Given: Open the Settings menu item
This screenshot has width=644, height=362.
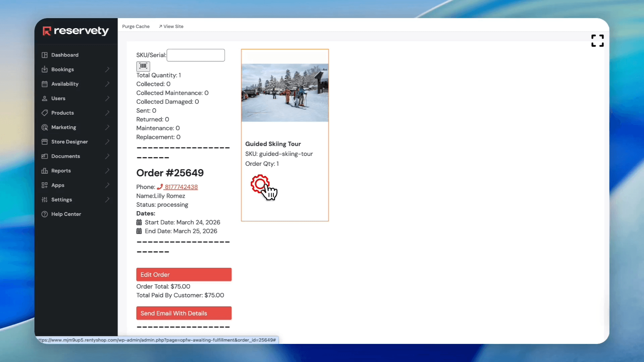Looking at the screenshot, I should point(61,199).
